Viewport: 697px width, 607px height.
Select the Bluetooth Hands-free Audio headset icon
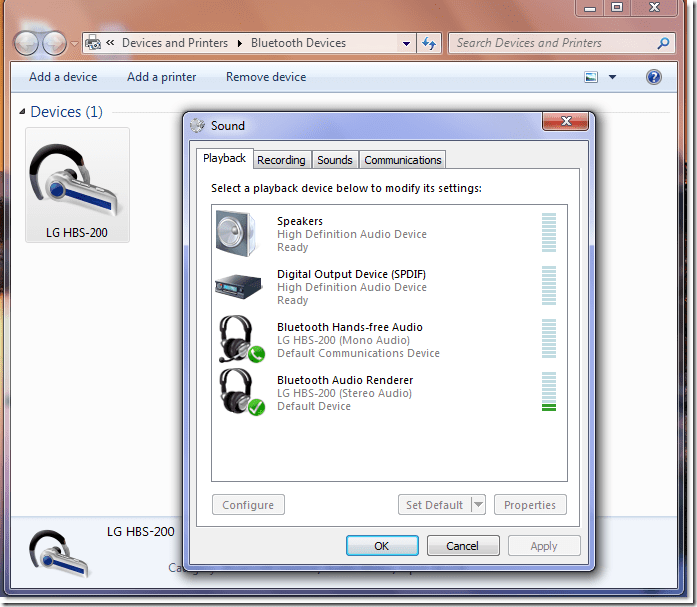coord(240,339)
